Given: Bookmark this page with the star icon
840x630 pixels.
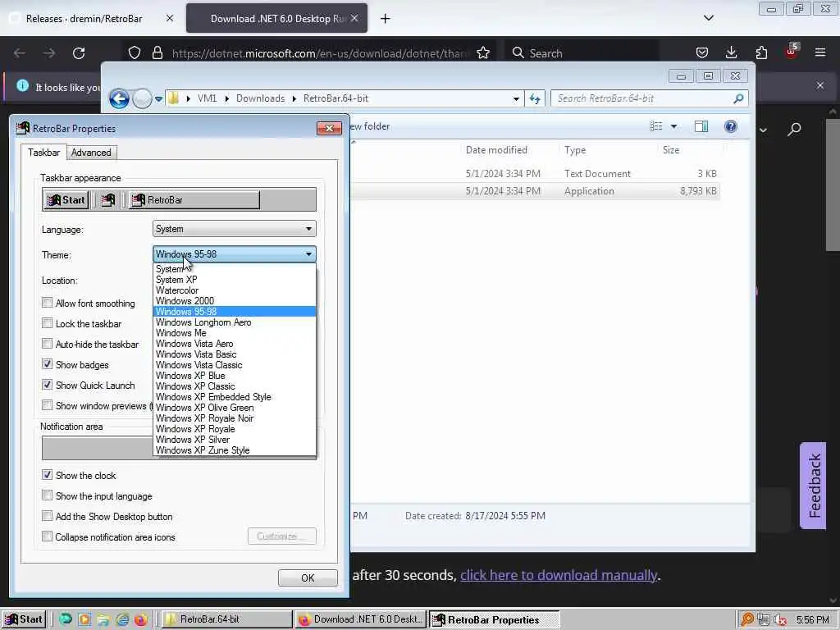Looking at the screenshot, I should coord(483,53).
